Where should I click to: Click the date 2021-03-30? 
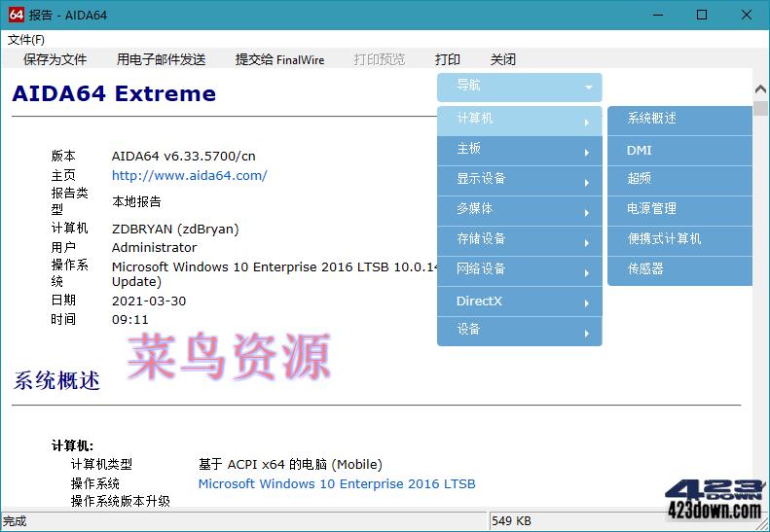click(x=149, y=301)
